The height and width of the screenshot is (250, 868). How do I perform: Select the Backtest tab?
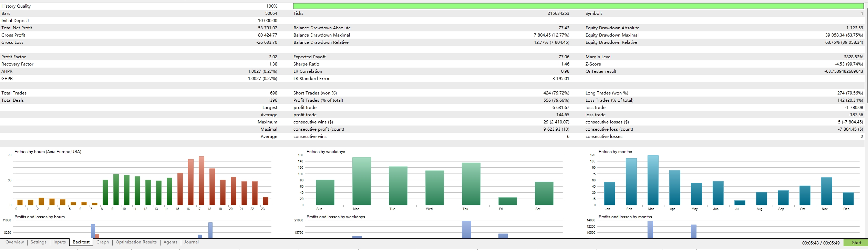pyautogui.click(x=81, y=242)
